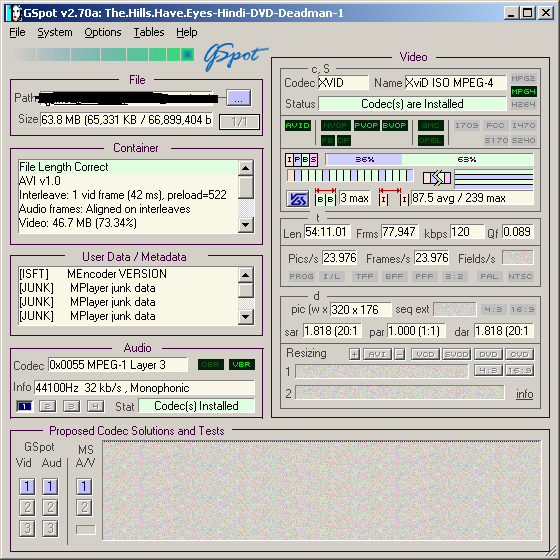Click the green gradient progress bar
This screenshot has height=560, width=560.
(x=104, y=55)
